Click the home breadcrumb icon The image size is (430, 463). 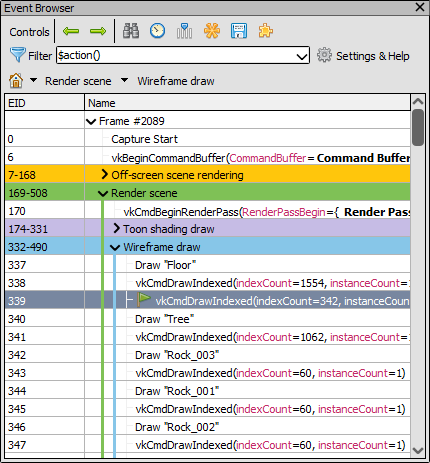tap(16, 81)
